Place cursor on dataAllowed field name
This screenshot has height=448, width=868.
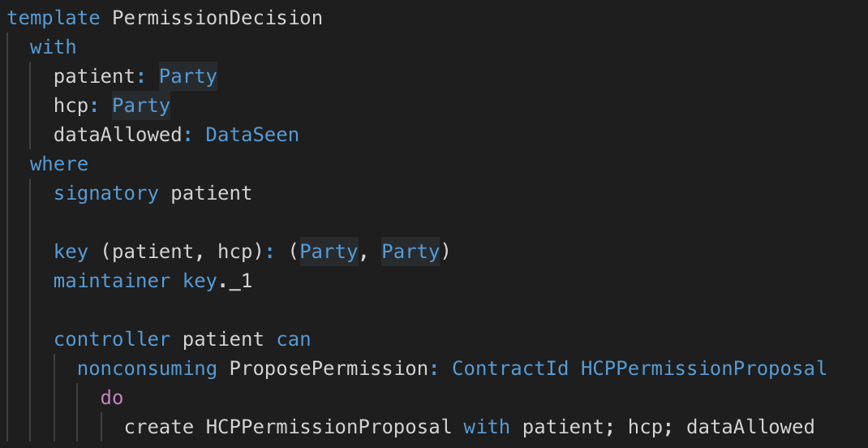pyautogui.click(x=118, y=135)
